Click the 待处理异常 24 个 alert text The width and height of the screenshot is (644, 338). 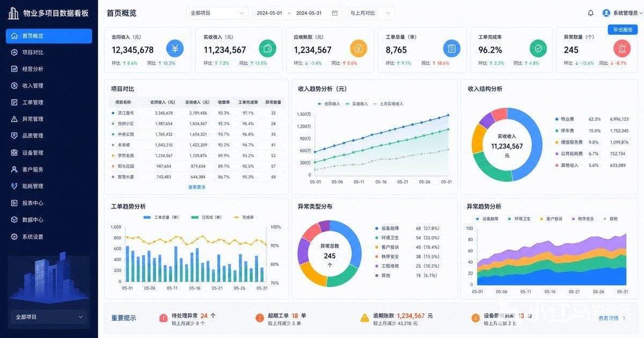[x=193, y=316]
